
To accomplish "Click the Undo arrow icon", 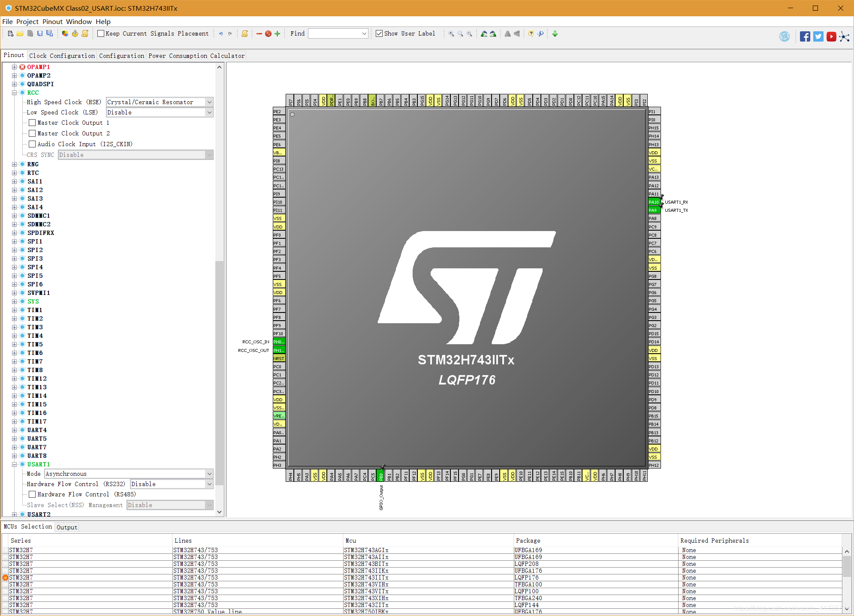I will pos(221,33).
